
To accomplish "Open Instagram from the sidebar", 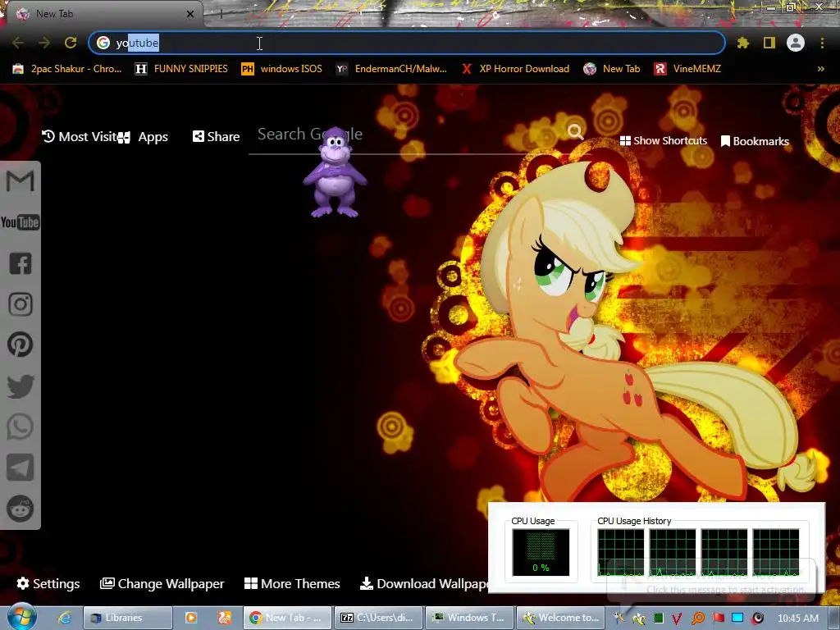I will 21,304.
